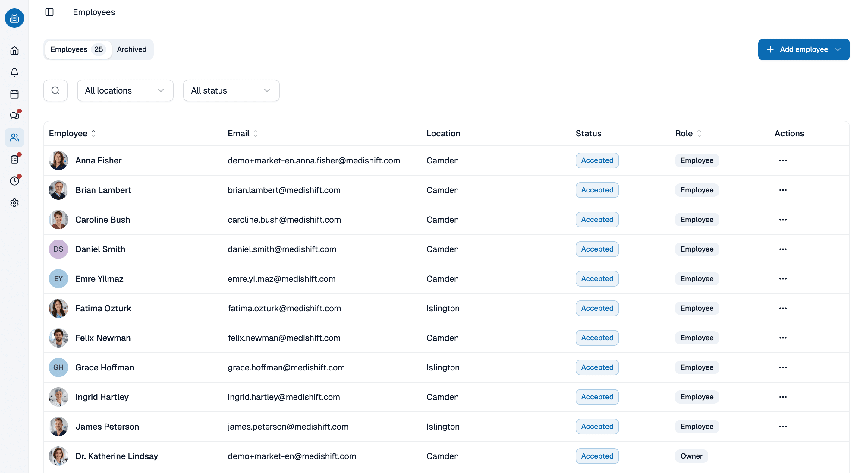Click Accepted status badge for Ingrid Hartley

click(597, 397)
